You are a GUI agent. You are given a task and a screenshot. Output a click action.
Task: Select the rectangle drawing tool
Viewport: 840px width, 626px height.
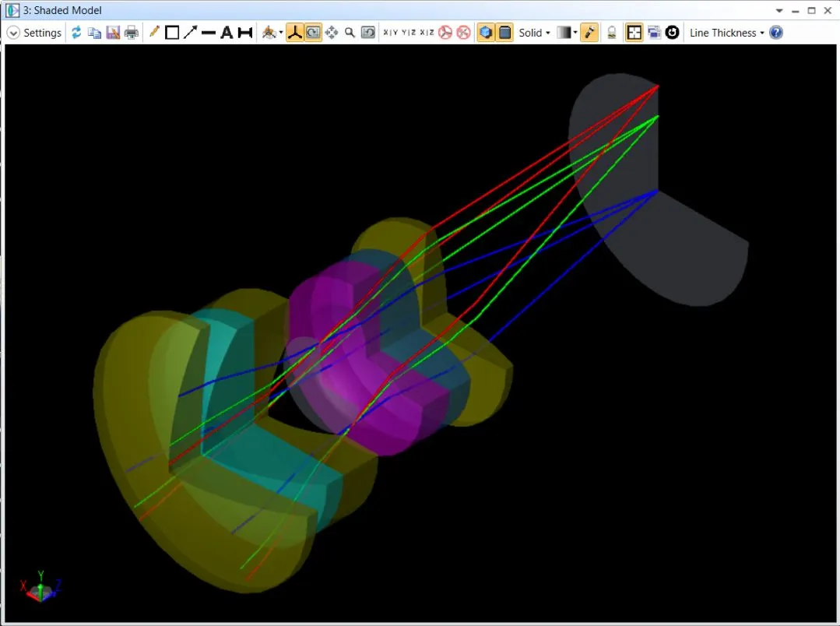point(172,33)
